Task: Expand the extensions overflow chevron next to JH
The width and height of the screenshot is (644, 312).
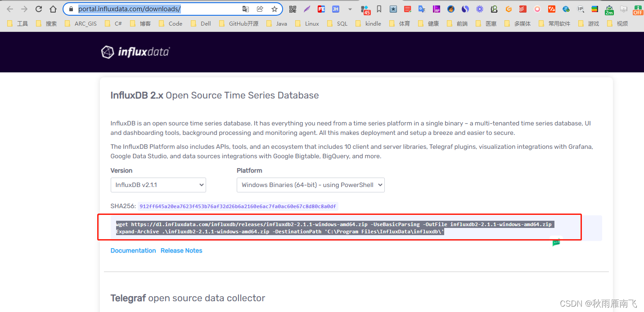Action: coord(350,9)
